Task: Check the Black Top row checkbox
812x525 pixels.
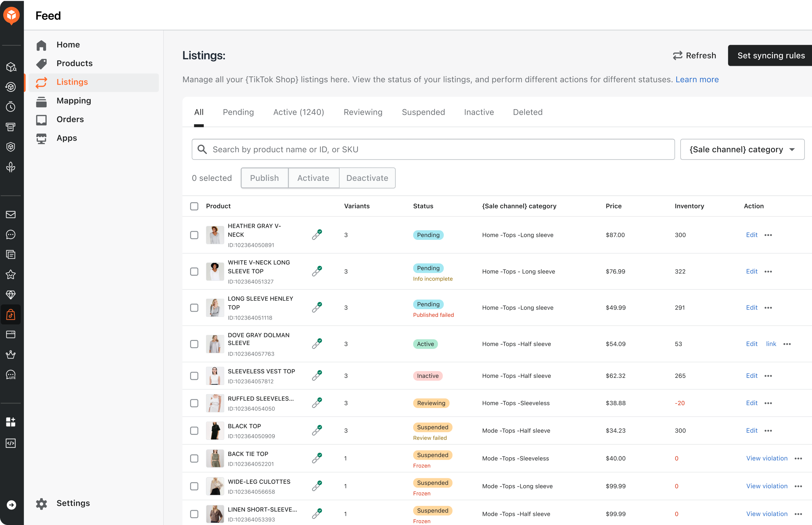Action: (x=194, y=431)
